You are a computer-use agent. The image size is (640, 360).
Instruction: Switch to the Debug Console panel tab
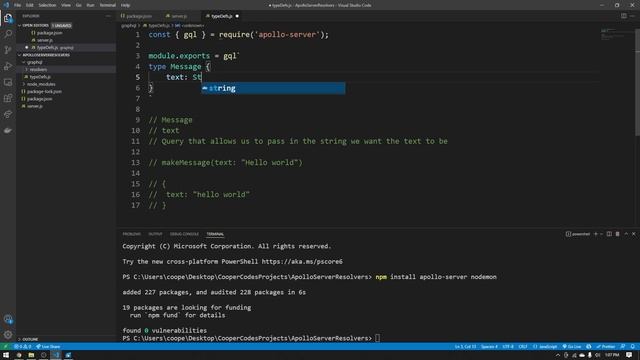[x=184, y=234]
